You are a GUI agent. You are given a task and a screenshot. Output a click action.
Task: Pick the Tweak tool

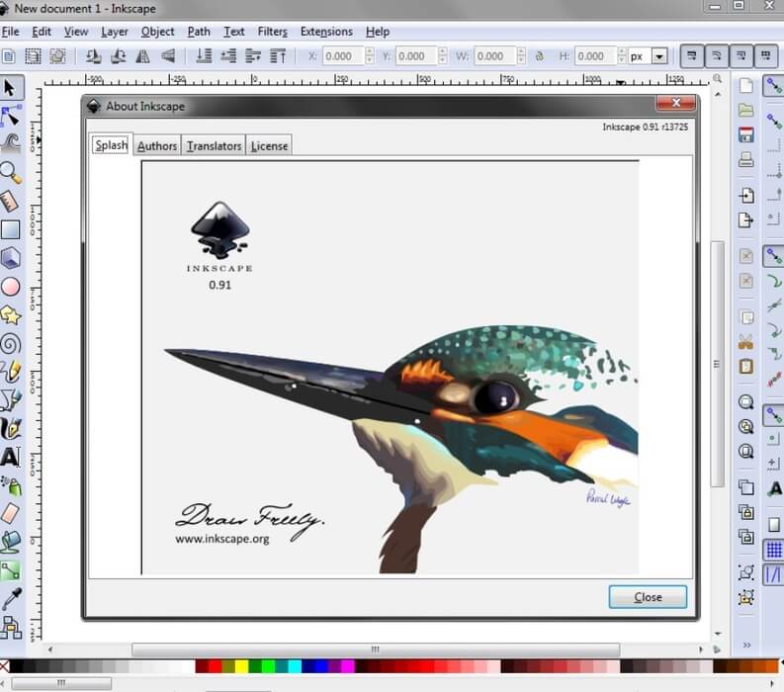[10, 143]
